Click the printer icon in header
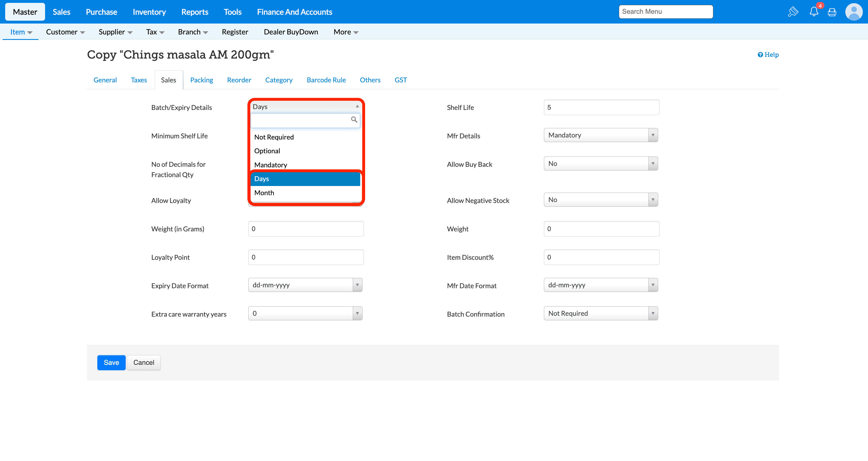Image resolution: width=868 pixels, height=461 pixels. (832, 12)
